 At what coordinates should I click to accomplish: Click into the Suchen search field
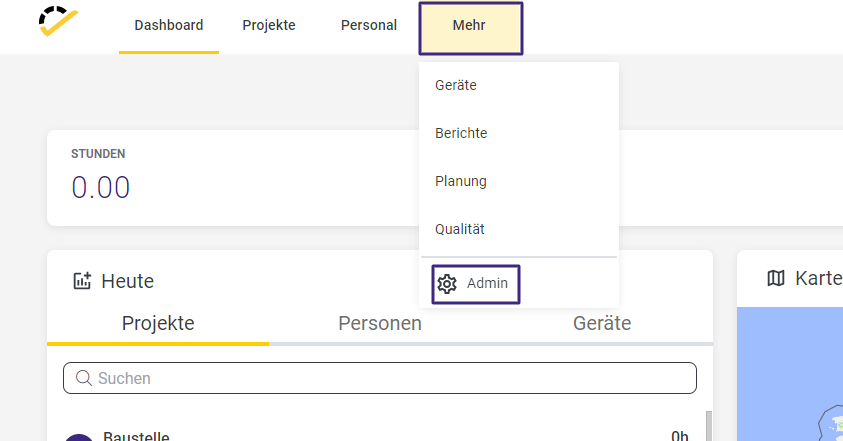[x=380, y=378]
